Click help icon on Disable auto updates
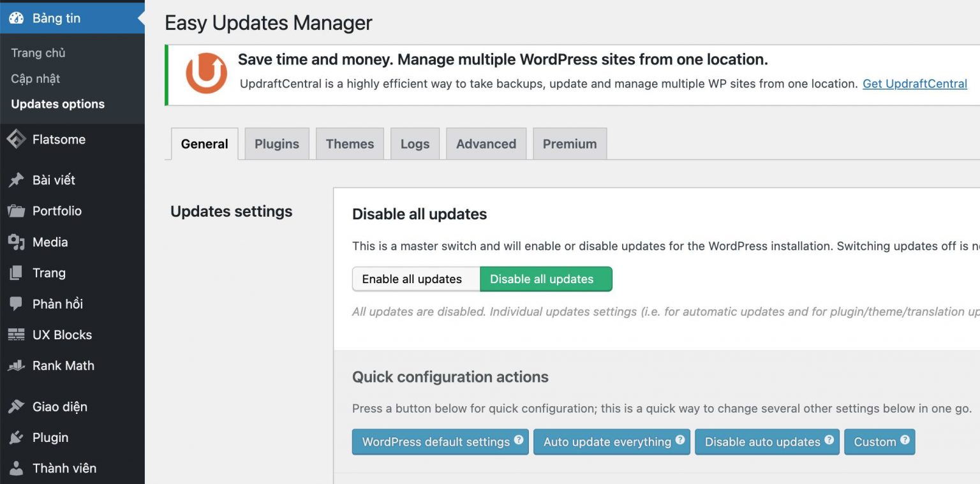 [829, 440]
